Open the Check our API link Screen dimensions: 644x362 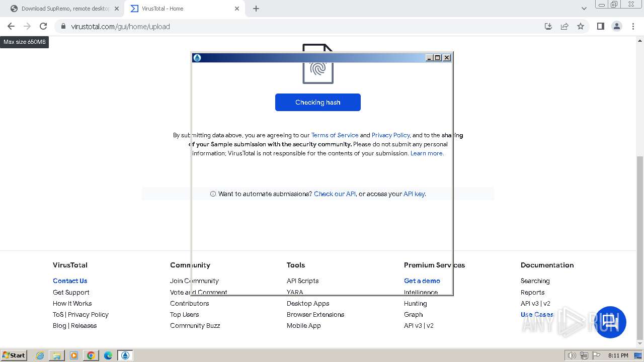(x=335, y=194)
